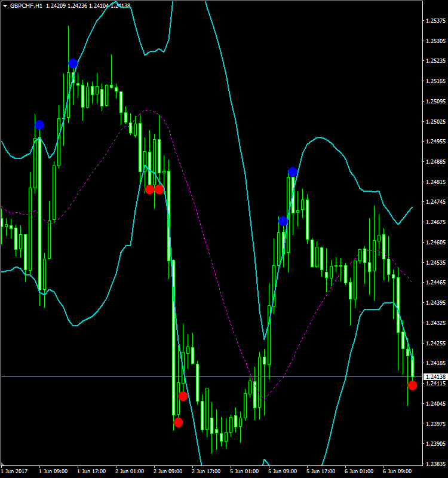The height and width of the screenshot is (478, 448).
Task: Click the 1.23975 price axis label
Action: pyautogui.click(x=435, y=424)
